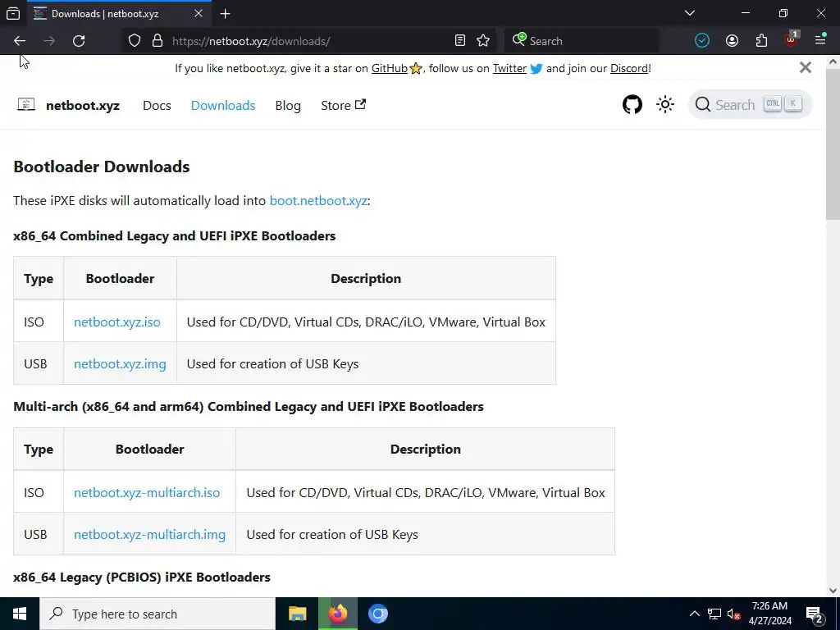Image resolution: width=840 pixels, height=630 pixels.
Task: Open the Windows Start menu
Action: coord(20,614)
